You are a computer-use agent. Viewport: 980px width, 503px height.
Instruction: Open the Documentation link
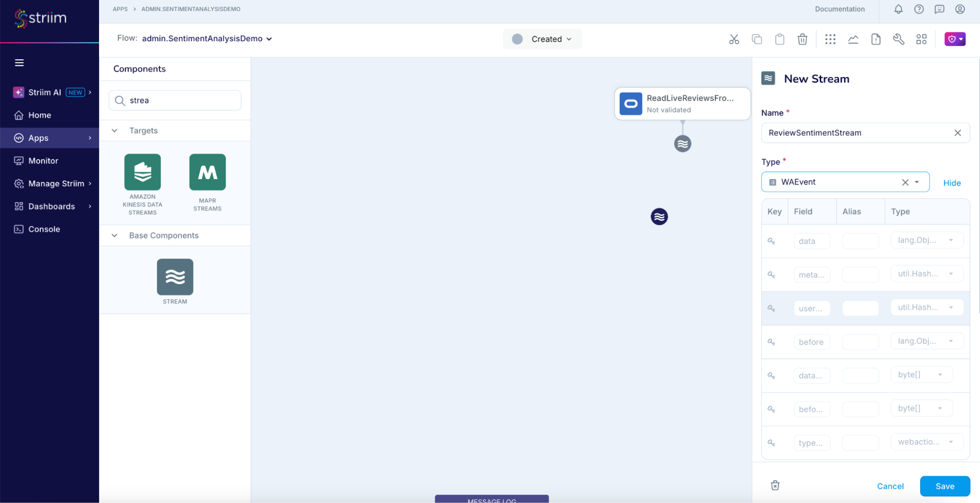pyautogui.click(x=840, y=9)
